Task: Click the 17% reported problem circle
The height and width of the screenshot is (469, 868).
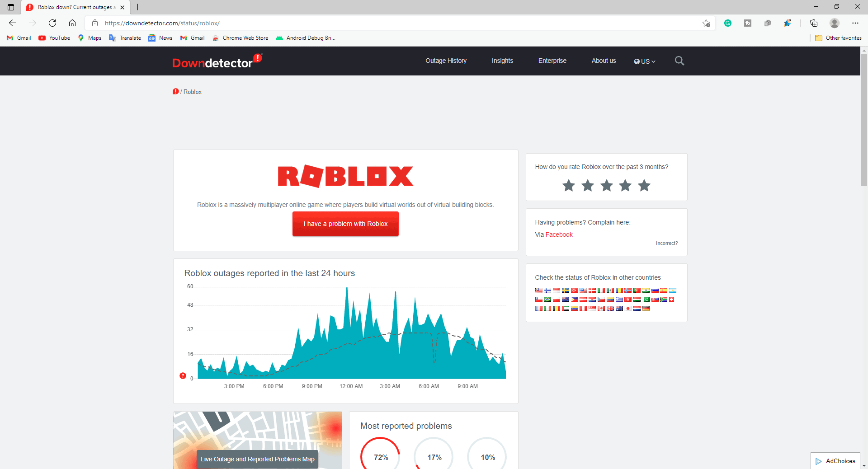Action: pos(434,453)
